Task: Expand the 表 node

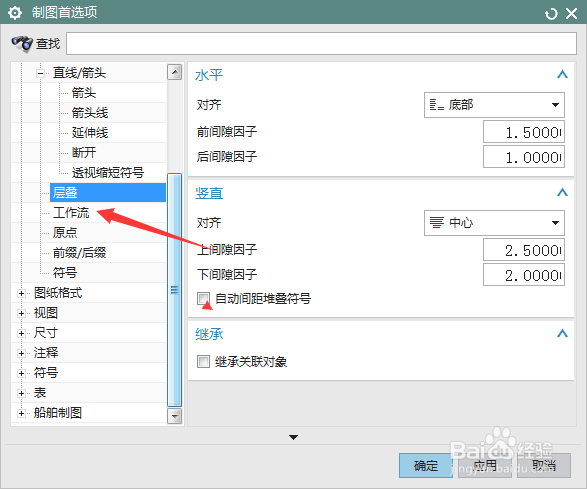Action: tap(21, 394)
